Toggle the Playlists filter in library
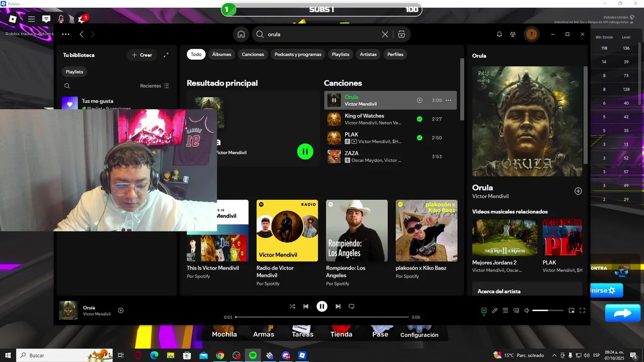This screenshot has width=644, height=362. (x=74, y=72)
